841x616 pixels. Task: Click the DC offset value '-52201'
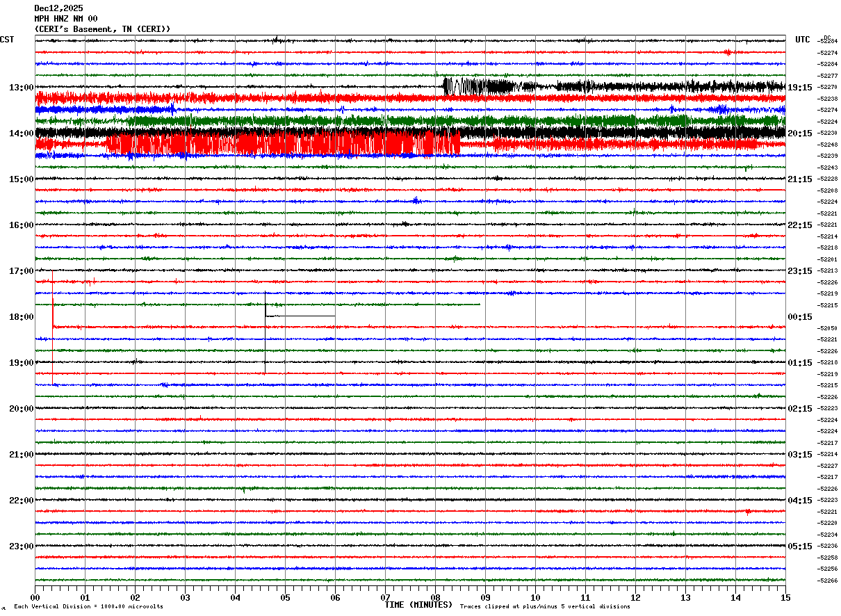click(828, 259)
